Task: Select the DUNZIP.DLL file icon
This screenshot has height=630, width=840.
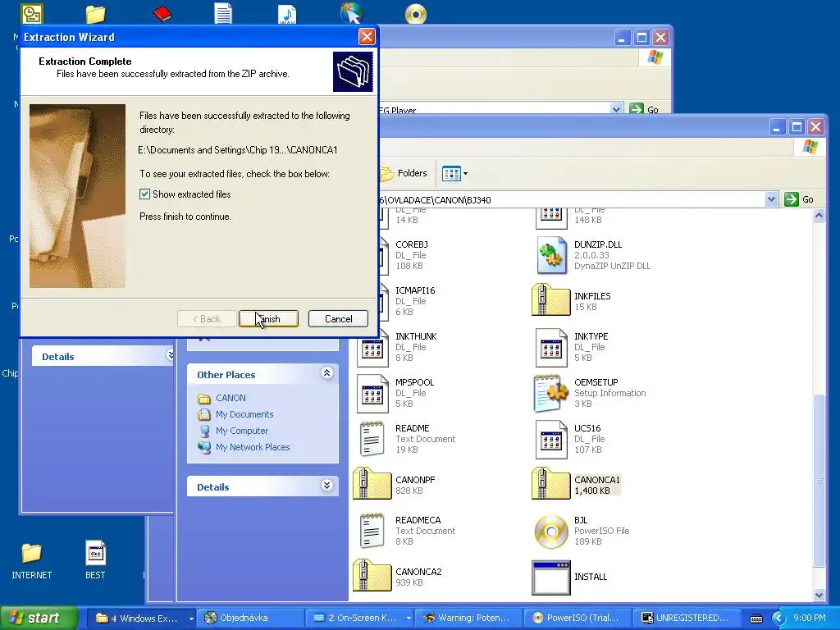Action: [550, 255]
